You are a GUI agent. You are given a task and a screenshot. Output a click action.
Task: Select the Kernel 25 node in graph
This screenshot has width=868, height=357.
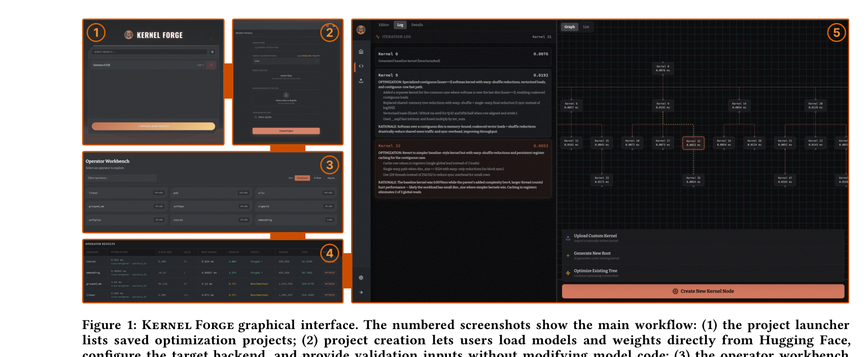tap(602, 143)
